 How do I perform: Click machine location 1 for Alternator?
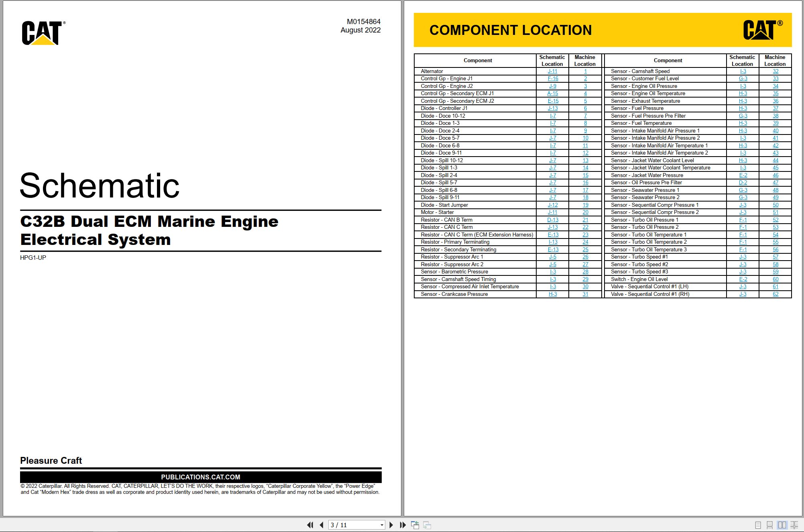[x=585, y=71]
